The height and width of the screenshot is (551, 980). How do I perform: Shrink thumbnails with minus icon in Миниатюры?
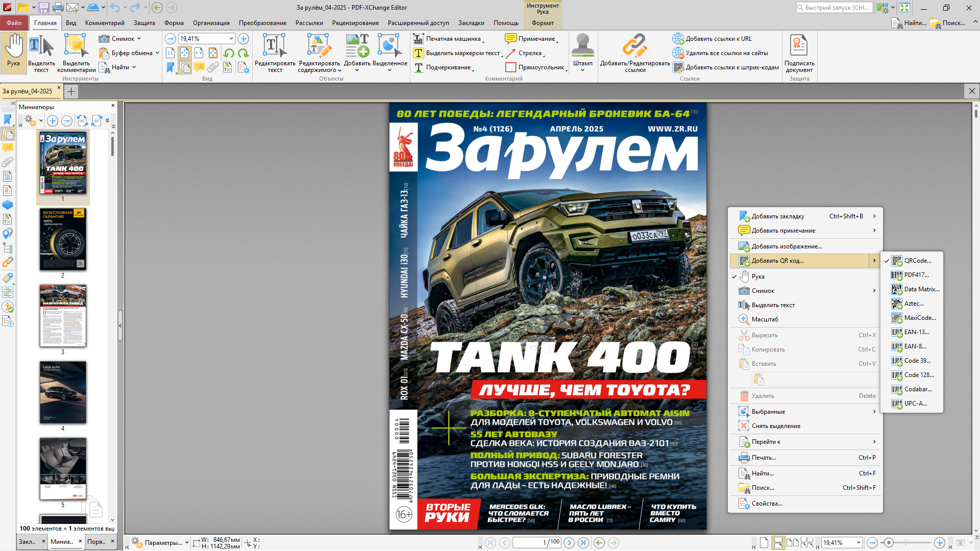pyautogui.click(x=66, y=121)
